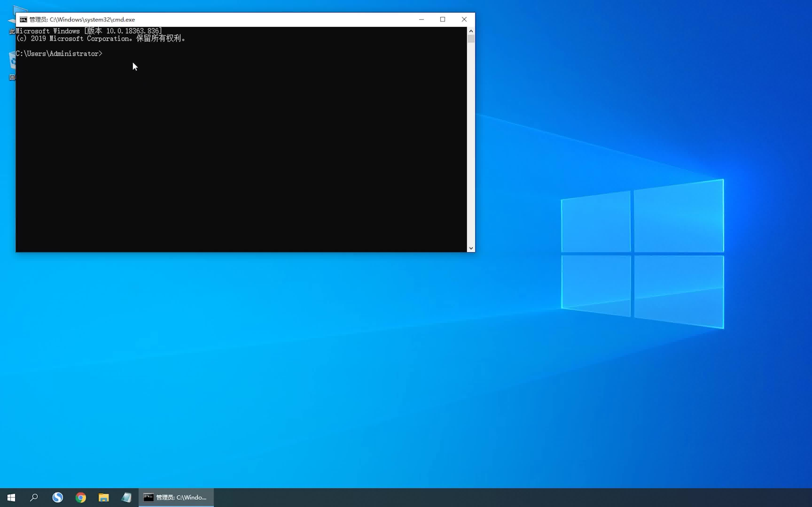Select the partially hidden Recycle Bin icon
Screen dimensions: 812x507
coord(12,61)
